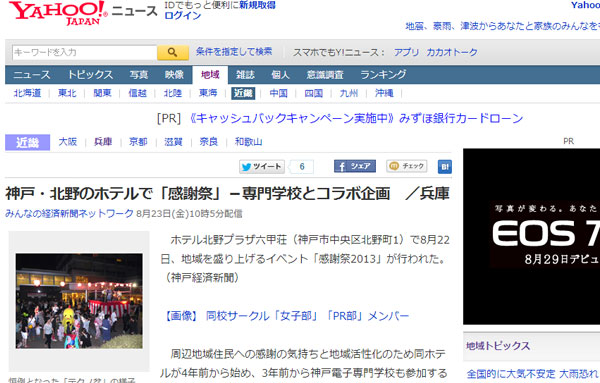Image resolution: width=600 pixels, height=383 pixels.
Task: Open the 【画像】同校サークル image link
Action: point(286,316)
